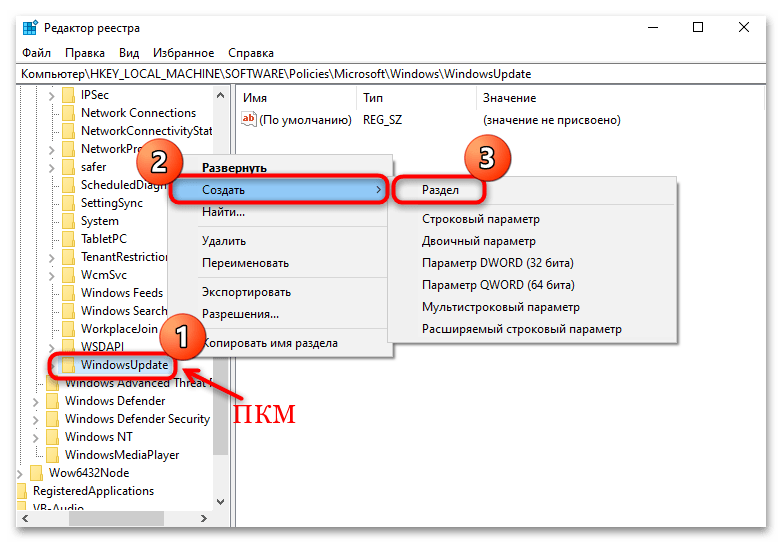Expand the Windows NT tree node
Image resolution: width=782 pixels, height=543 pixels.
click(35, 437)
